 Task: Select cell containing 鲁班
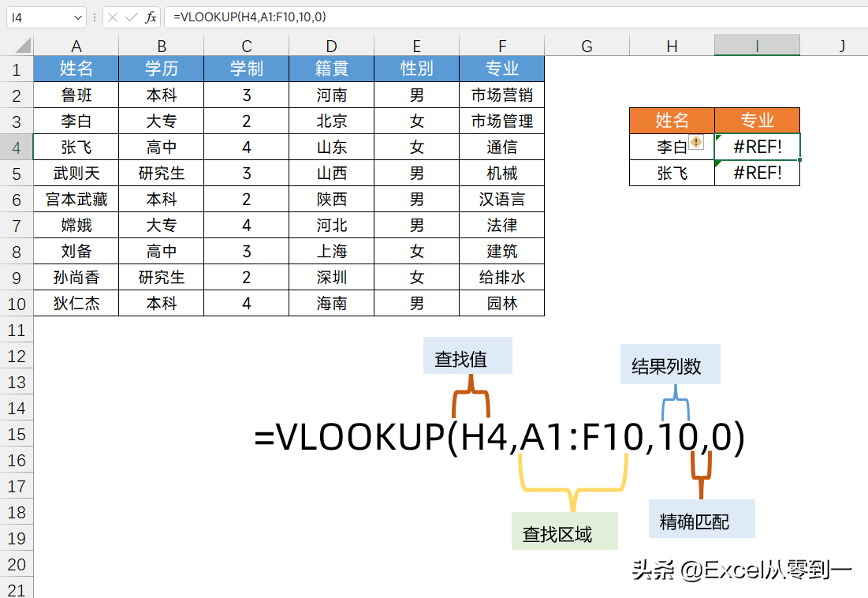(76, 95)
